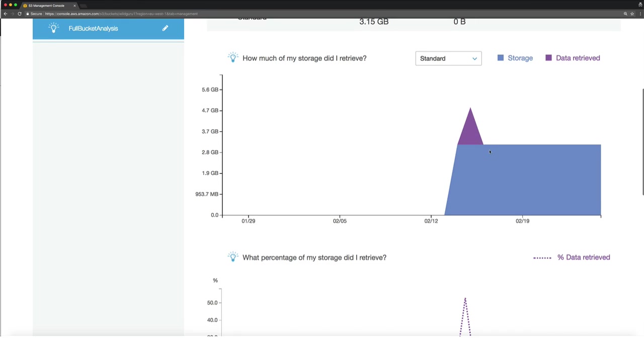Edit the FullBucketAnalysis filter with pencil icon
Image resolution: width=644 pixels, height=362 pixels.
(165, 28)
